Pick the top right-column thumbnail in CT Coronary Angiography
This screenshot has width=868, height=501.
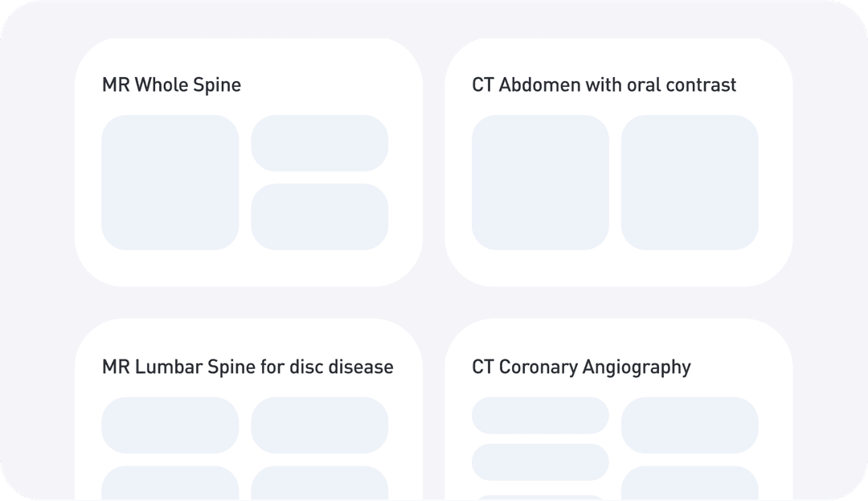click(690, 425)
